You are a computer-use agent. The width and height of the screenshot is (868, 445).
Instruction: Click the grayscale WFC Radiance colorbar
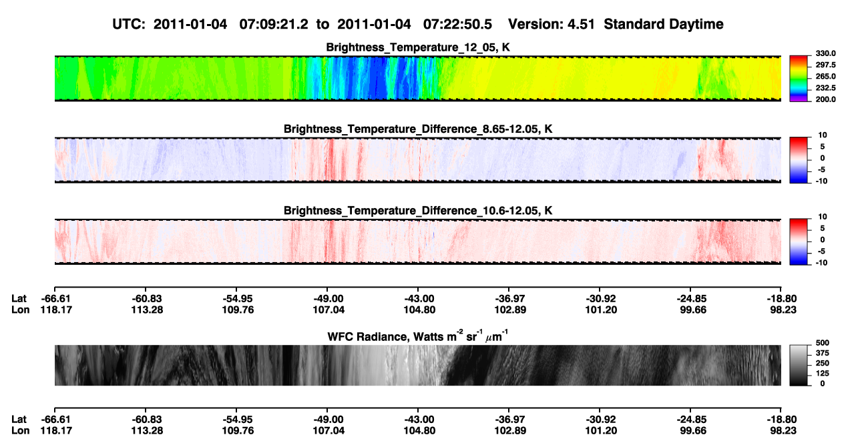tap(799, 366)
